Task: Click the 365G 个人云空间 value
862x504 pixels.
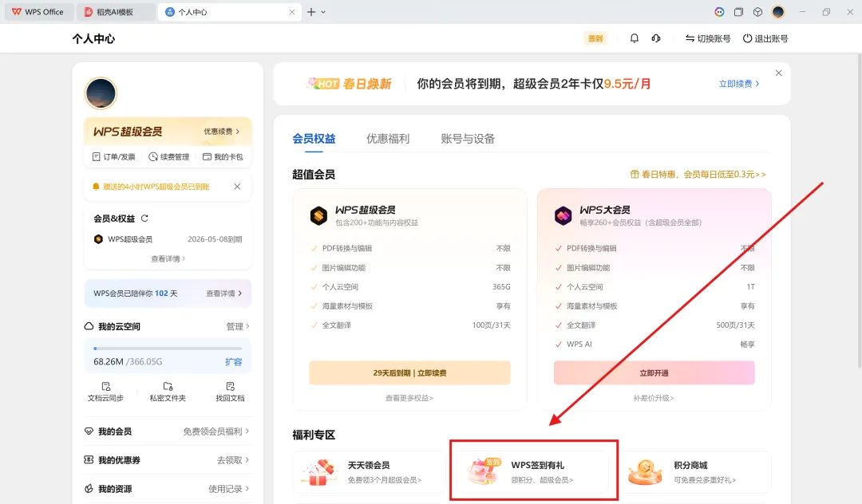Action: click(501, 286)
